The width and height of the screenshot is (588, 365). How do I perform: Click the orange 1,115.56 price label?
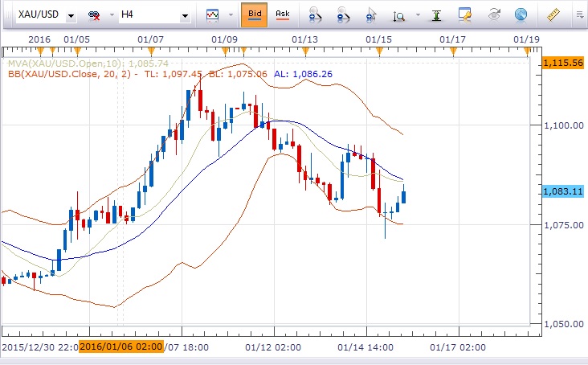pos(563,63)
